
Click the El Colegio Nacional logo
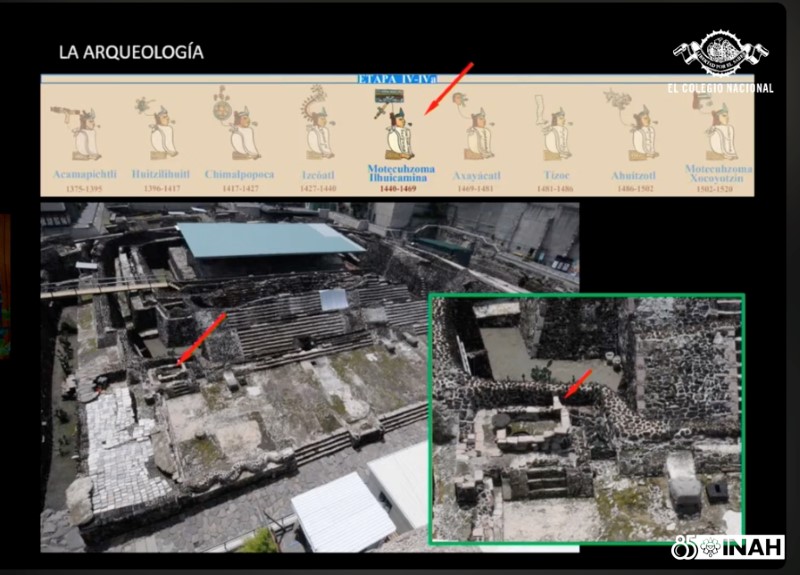pos(720,62)
